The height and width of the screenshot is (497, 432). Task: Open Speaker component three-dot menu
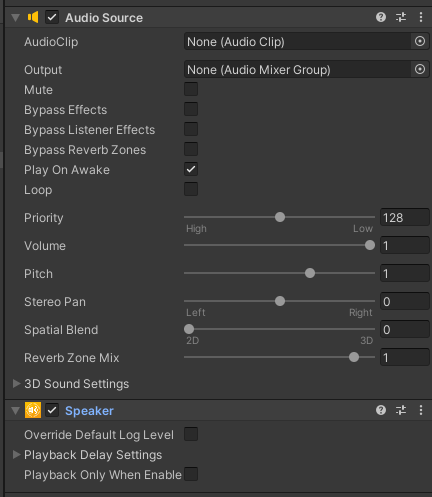coord(421,410)
